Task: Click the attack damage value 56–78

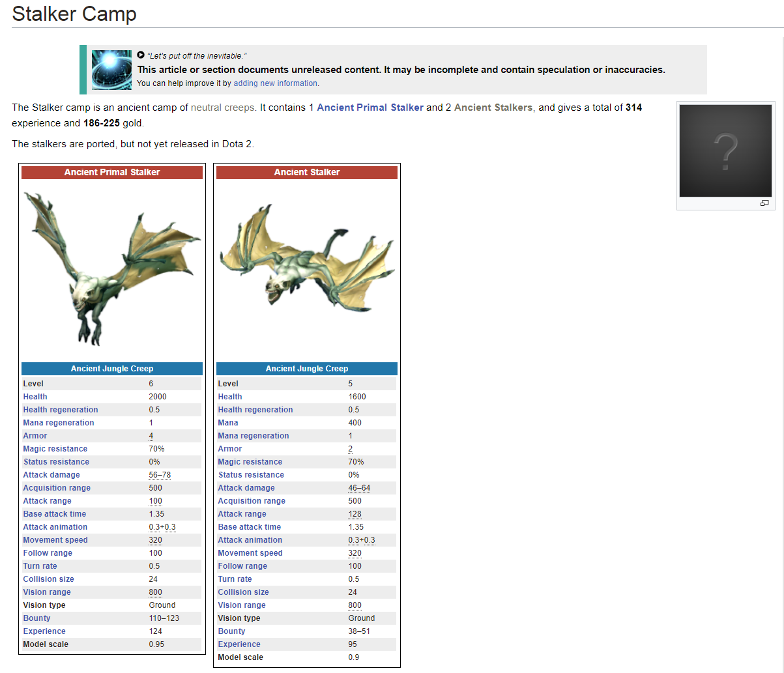Action: (160, 475)
